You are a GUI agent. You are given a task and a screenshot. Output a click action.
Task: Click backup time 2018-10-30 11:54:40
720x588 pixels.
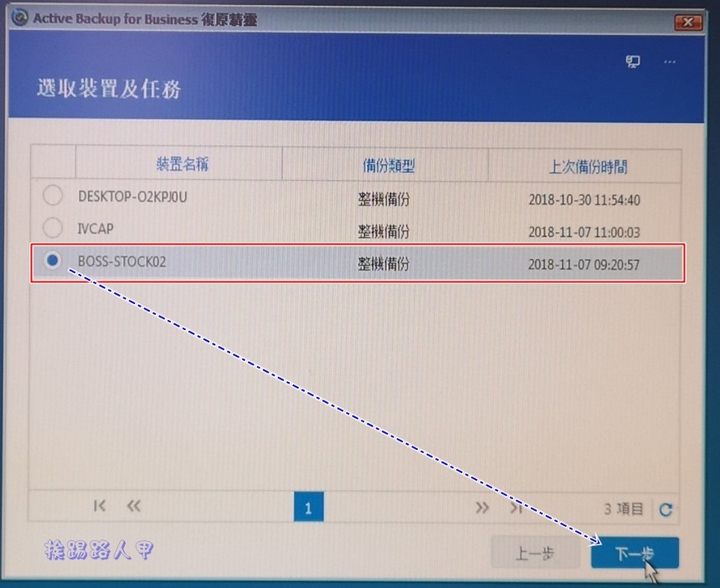(x=584, y=200)
